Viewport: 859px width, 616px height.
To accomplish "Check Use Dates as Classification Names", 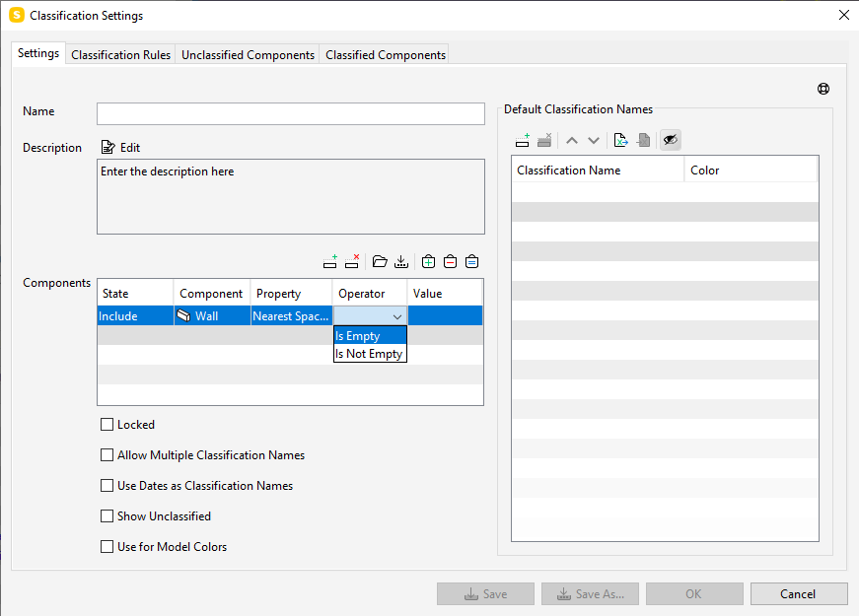I will (107, 486).
